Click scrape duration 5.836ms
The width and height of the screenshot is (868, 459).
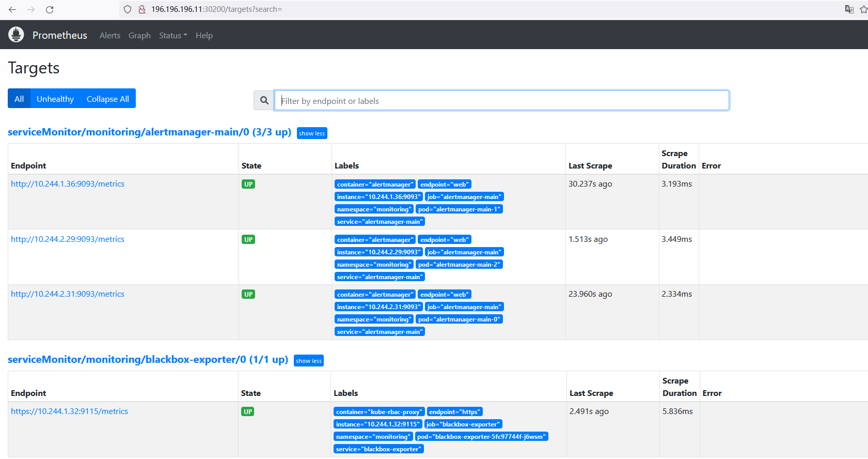tap(678, 411)
